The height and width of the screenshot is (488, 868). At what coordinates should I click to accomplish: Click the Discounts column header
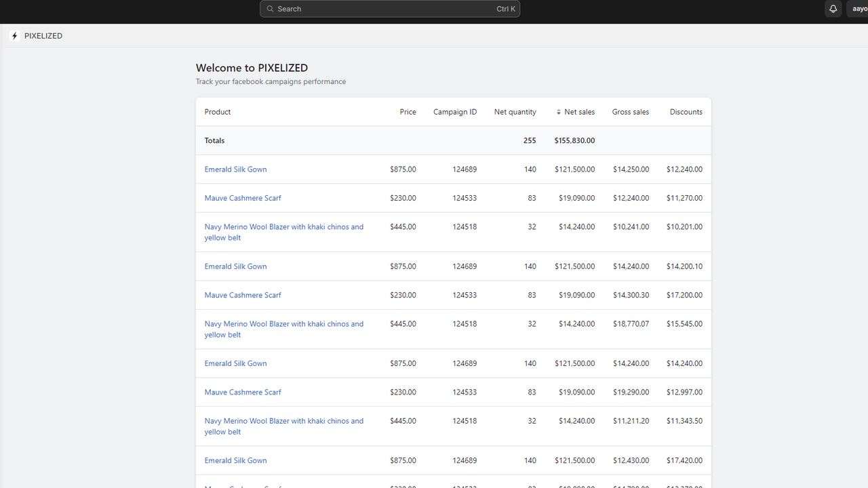coord(686,112)
